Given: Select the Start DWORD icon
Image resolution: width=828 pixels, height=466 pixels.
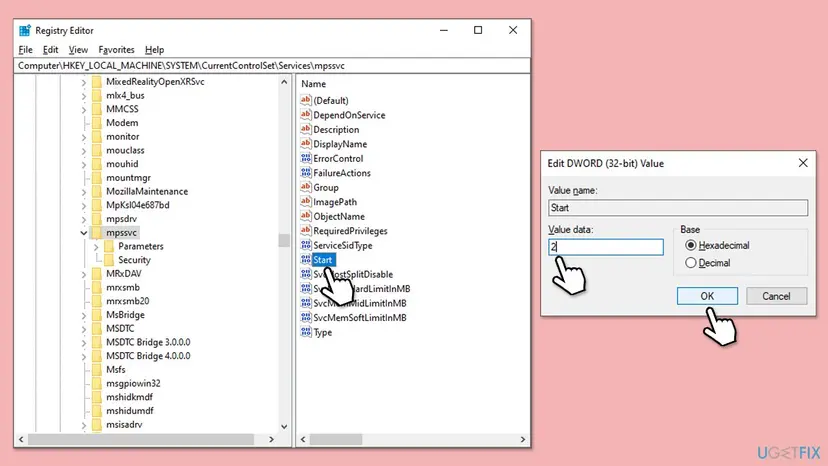Looking at the screenshot, I should point(306,260).
